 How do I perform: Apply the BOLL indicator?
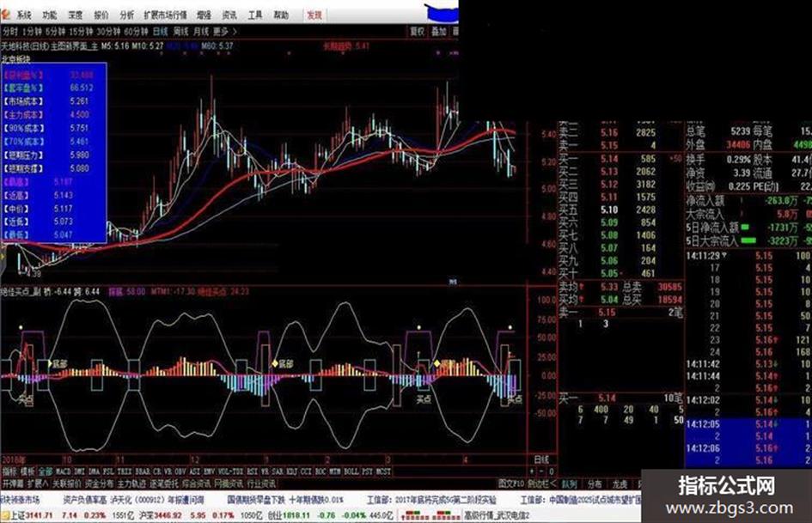(x=351, y=471)
